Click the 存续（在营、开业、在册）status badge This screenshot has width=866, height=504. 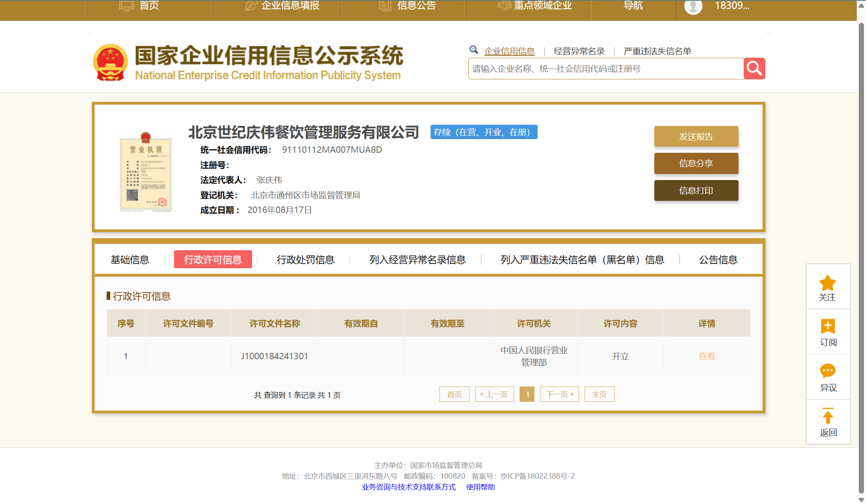click(484, 132)
